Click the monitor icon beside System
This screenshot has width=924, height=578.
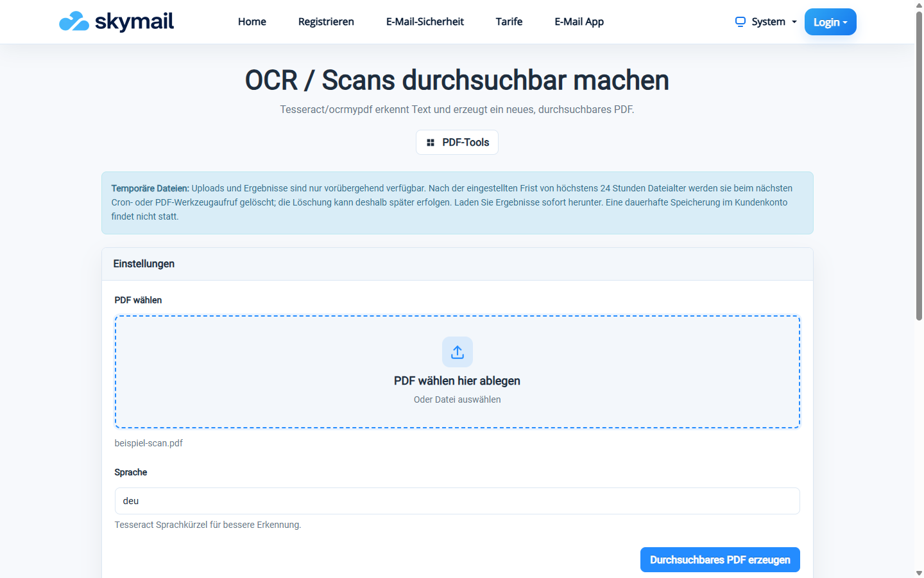point(740,22)
